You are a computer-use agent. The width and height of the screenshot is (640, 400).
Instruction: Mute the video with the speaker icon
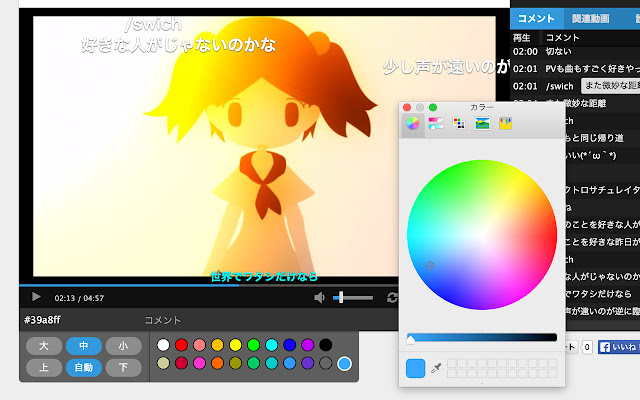[x=319, y=298]
